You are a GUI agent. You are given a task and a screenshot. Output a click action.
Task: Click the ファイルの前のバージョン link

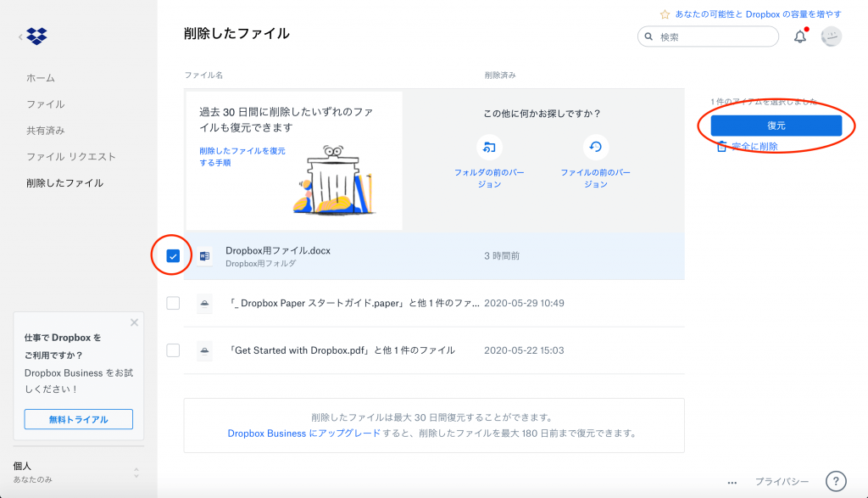click(x=596, y=178)
